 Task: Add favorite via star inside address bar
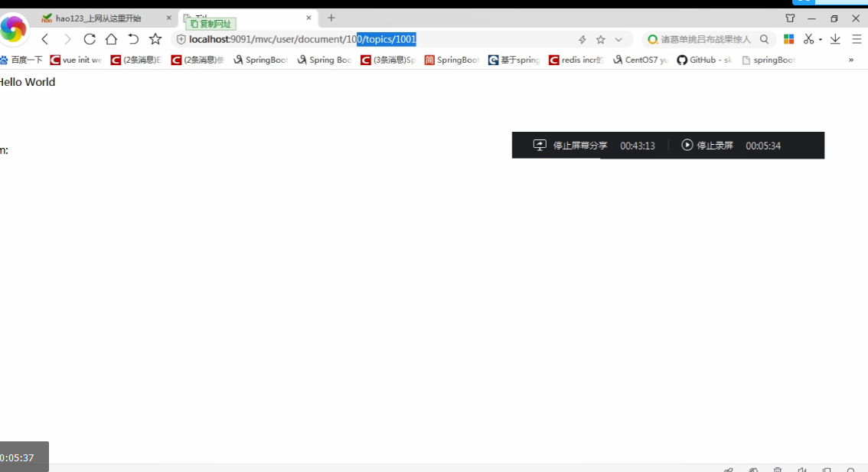601,39
